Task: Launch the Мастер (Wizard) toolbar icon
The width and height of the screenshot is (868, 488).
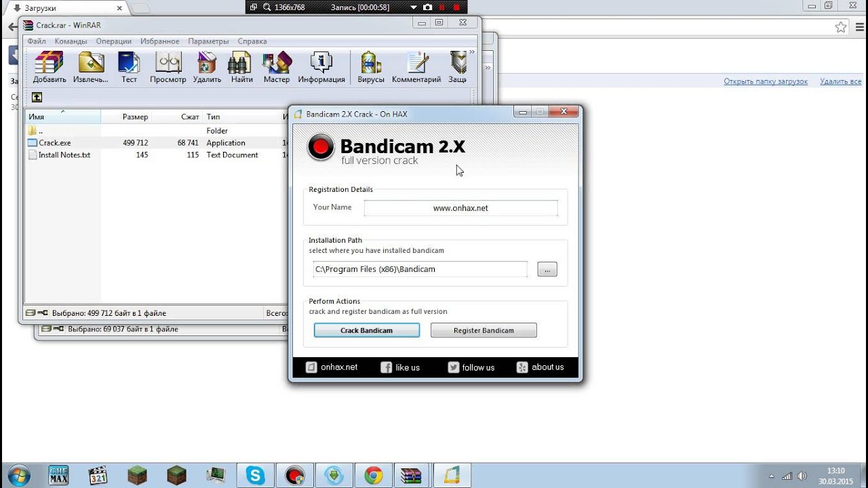Action: pyautogui.click(x=277, y=68)
